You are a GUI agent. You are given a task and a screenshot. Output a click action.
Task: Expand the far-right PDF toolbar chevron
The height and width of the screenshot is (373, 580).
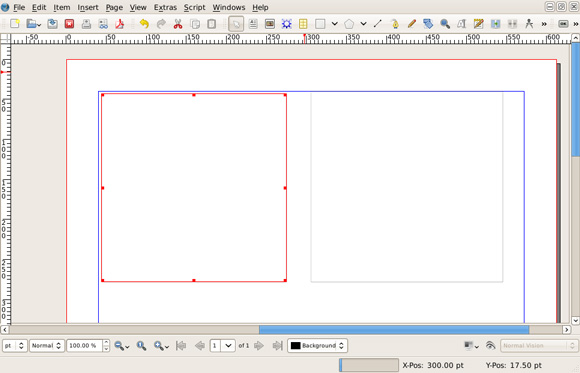tap(576, 24)
